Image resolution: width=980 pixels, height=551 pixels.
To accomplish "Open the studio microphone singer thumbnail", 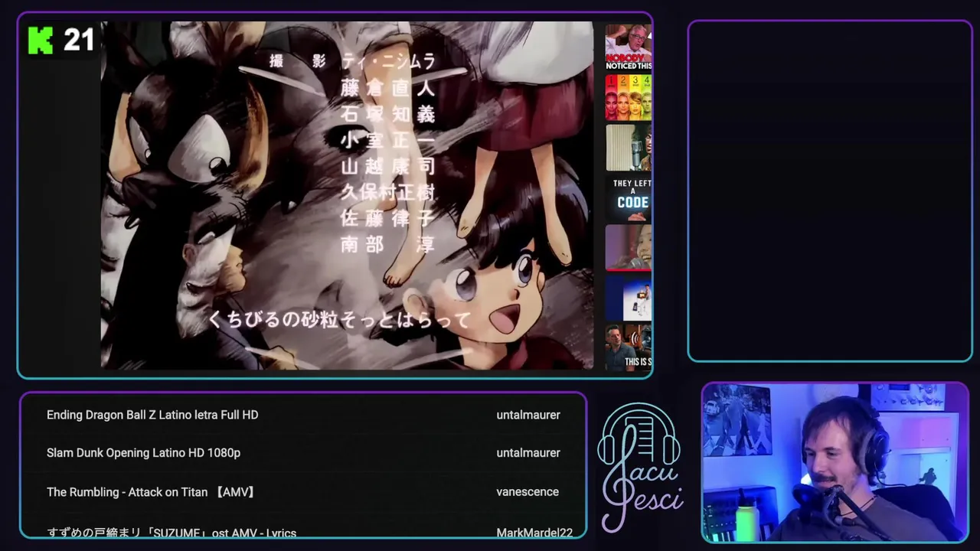I will (x=629, y=147).
